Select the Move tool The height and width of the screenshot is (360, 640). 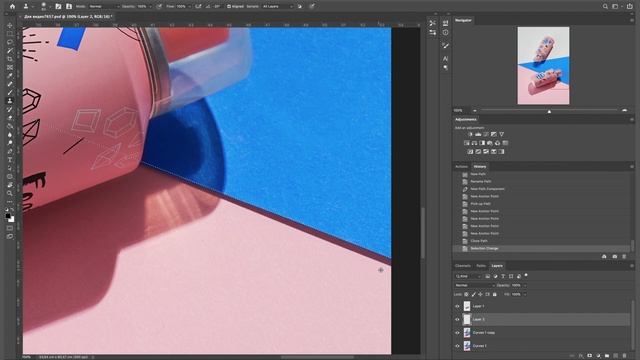(x=10, y=25)
